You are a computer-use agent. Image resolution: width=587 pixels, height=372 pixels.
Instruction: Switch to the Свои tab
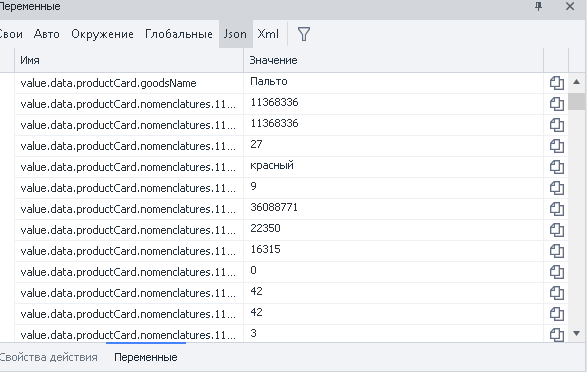tap(11, 34)
